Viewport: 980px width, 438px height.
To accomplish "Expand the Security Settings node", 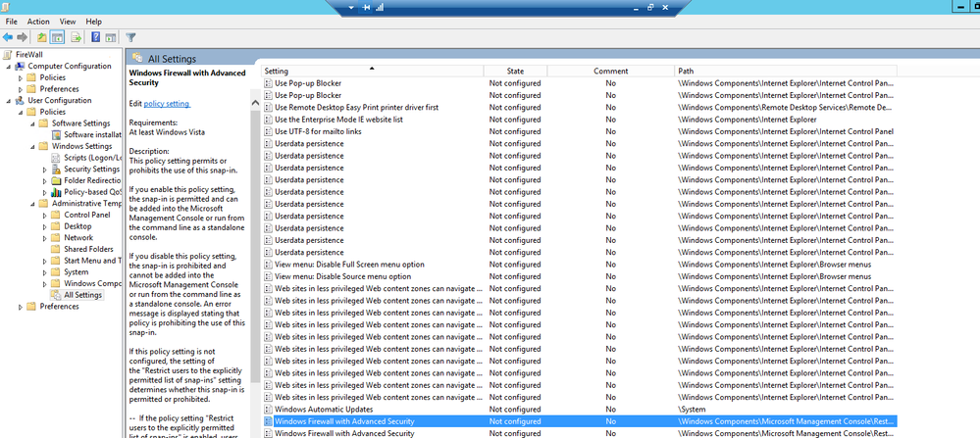I will 45,170.
